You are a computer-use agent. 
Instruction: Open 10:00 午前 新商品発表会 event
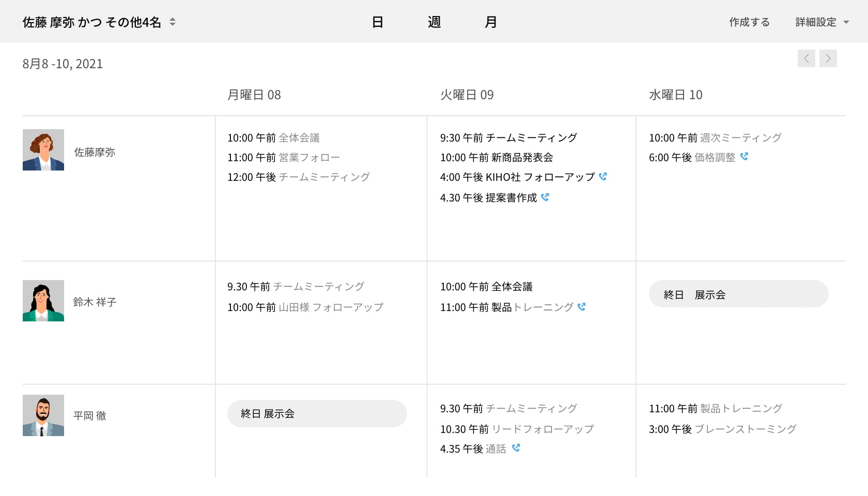497,158
